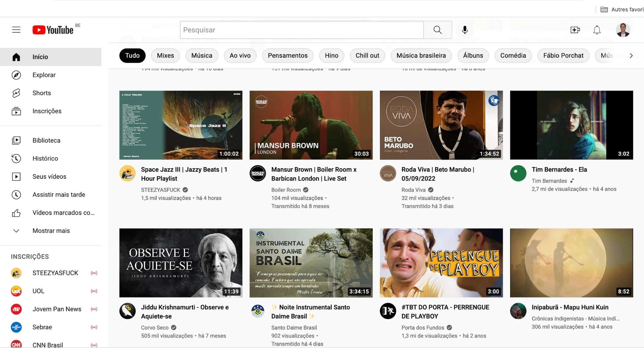The width and height of the screenshot is (644, 348).
Task: Open Roda Viva Beto Marubo thumbnail
Action: click(441, 125)
